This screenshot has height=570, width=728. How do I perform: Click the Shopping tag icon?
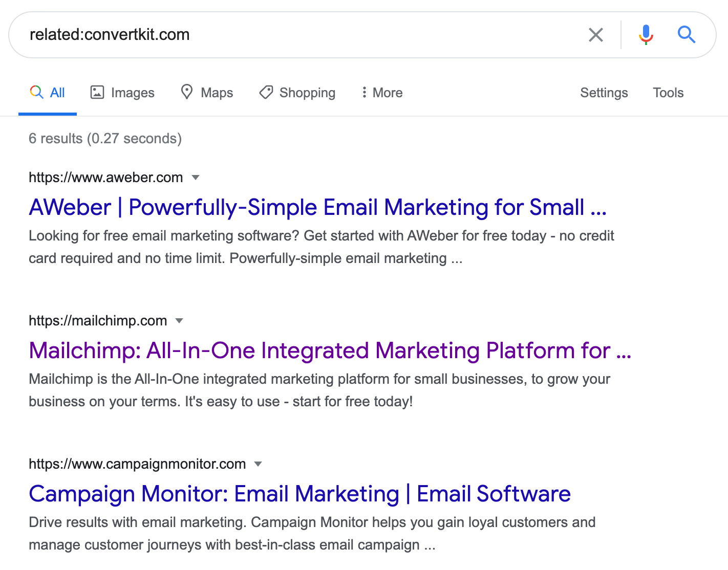pos(266,92)
